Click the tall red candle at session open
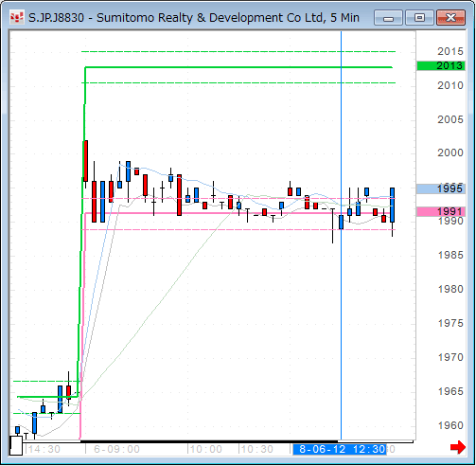The height and width of the screenshot is (466, 476). [85, 161]
